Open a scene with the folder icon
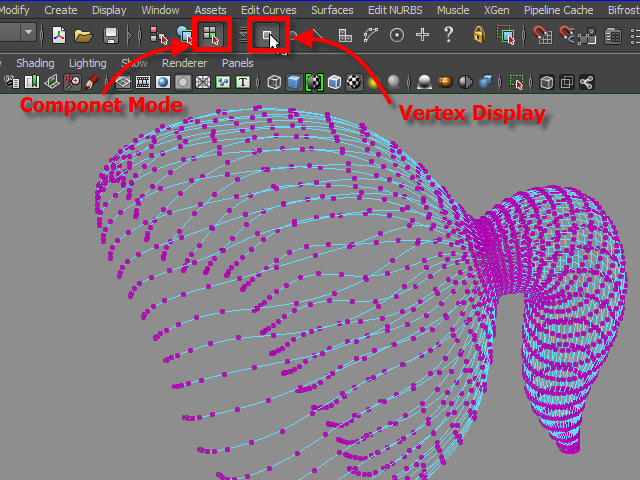The width and height of the screenshot is (640, 480). (84, 35)
